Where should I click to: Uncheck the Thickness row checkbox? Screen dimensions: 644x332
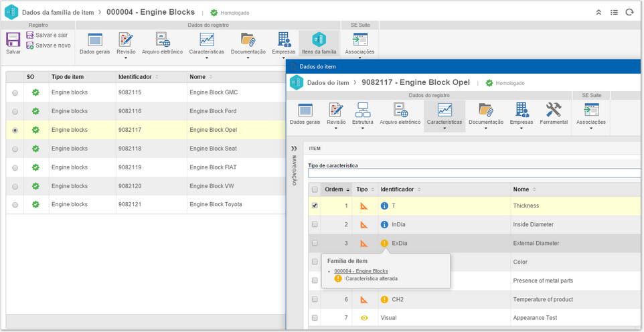click(x=315, y=206)
